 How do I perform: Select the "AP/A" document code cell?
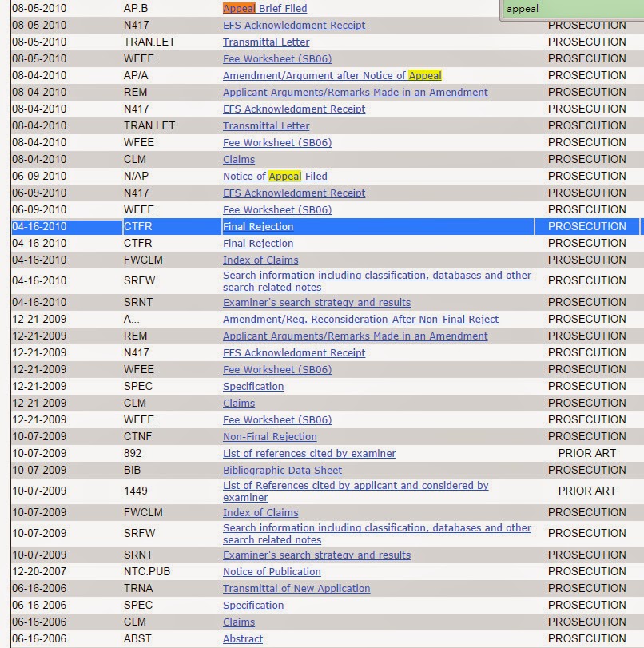(x=136, y=76)
